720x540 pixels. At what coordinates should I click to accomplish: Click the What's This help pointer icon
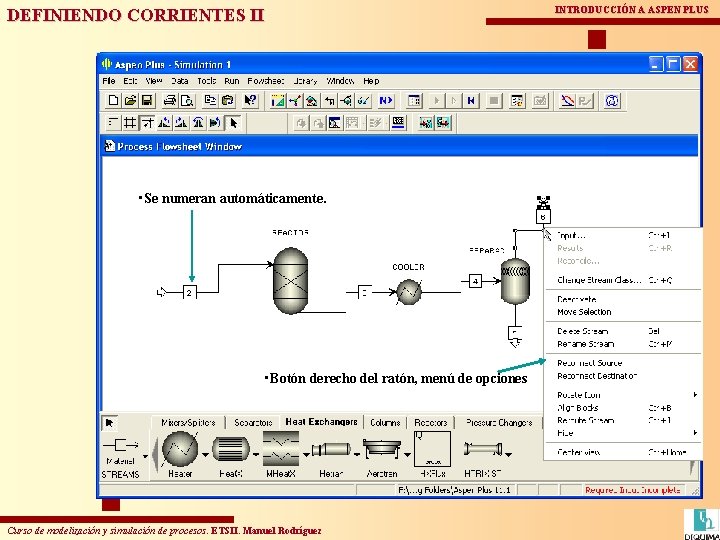point(250,100)
